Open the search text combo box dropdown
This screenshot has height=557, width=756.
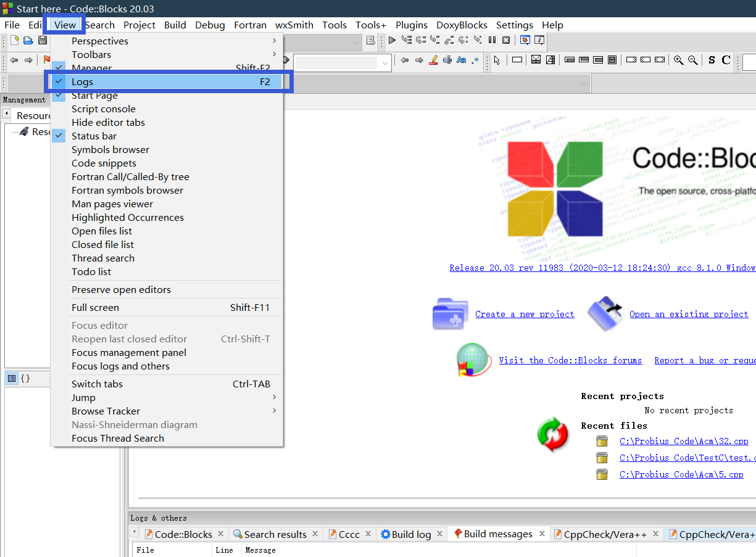click(x=386, y=62)
